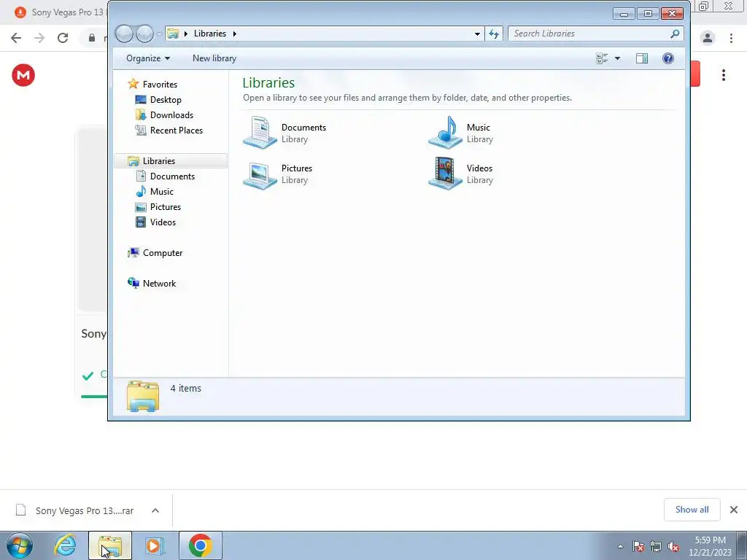Screen dimensions: 747x560
Task: Click Chrome taskbar icon
Action: pos(200,545)
